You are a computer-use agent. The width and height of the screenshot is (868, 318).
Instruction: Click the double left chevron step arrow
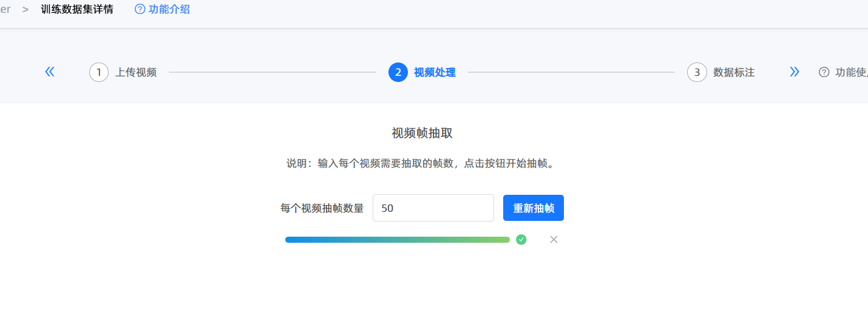[x=50, y=72]
